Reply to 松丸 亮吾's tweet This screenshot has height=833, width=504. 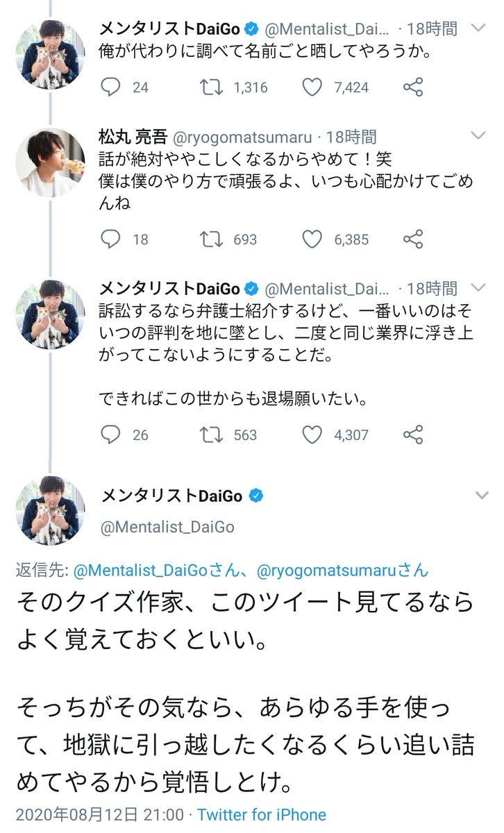[111, 239]
